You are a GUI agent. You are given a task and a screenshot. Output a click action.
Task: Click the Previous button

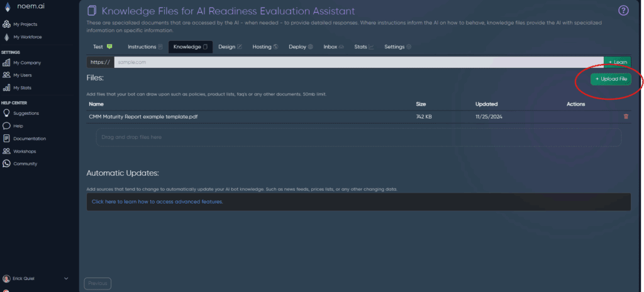pos(97,284)
